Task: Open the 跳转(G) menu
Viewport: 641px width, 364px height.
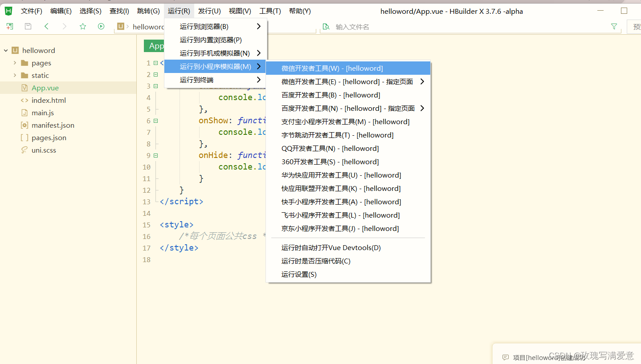Action: (148, 11)
